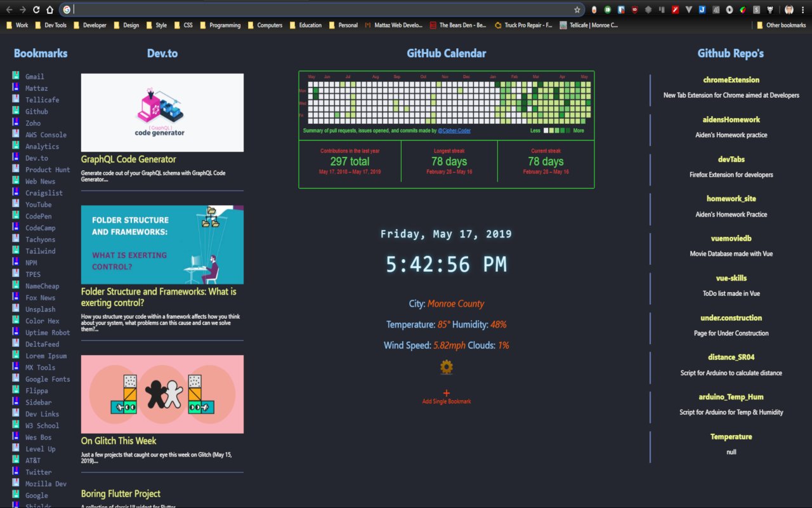This screenshot has width=812, height=508.
Task: Open the profile avatar in the toolbar
Action: [789, 10]
